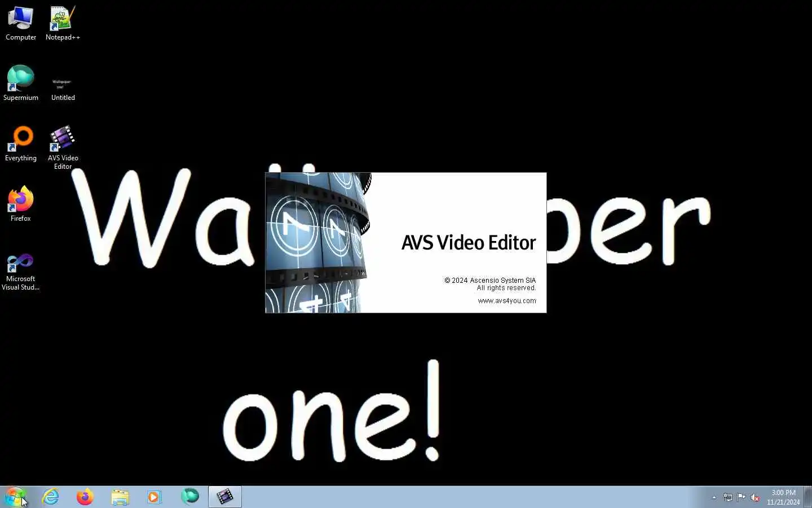Select the Untitled image file on desktop
Screen dimensions: 812x508
click(x=63, y=87)
